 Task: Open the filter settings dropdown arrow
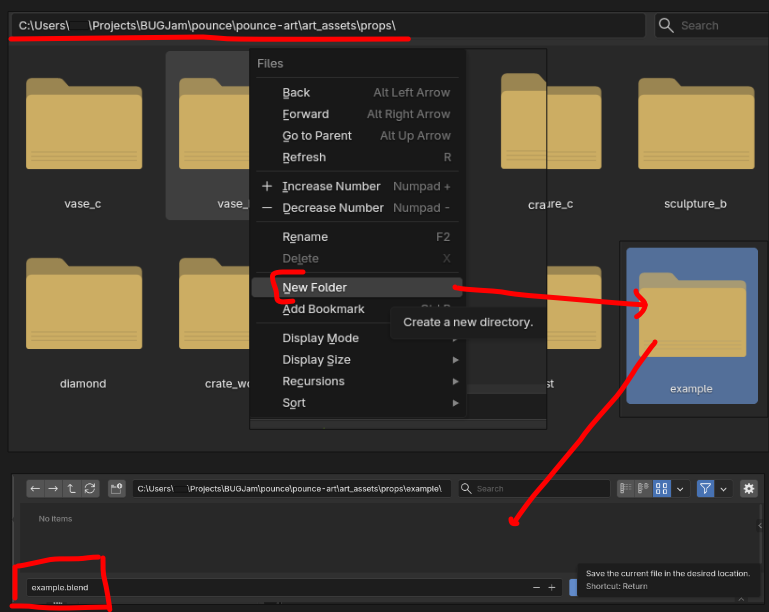coord(724,489)
